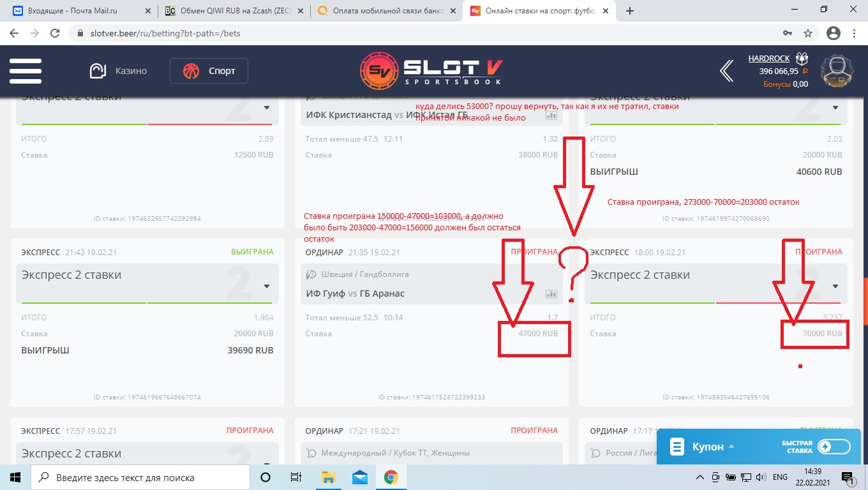
Task: Select the ИФ Гуиф vs ГБ Аранас match
Action: 355,293
